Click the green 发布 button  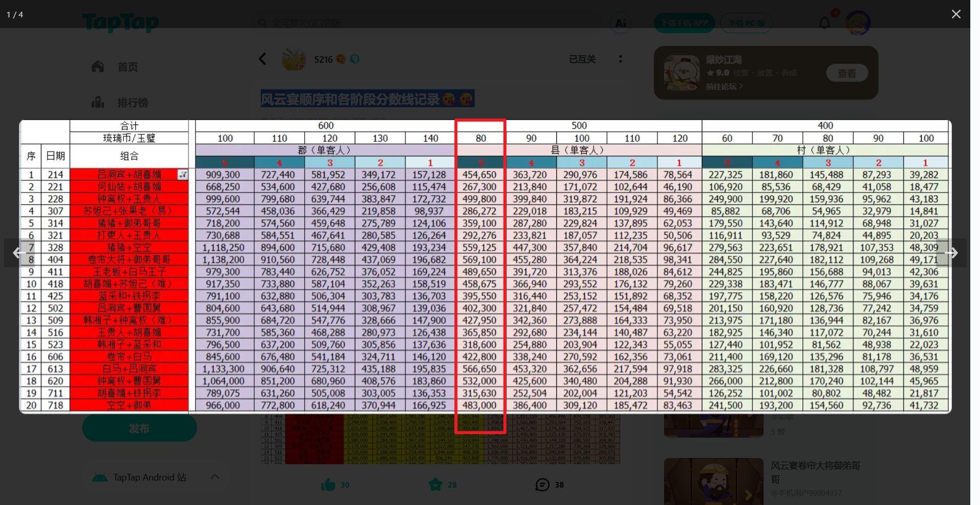click(139, 428)
